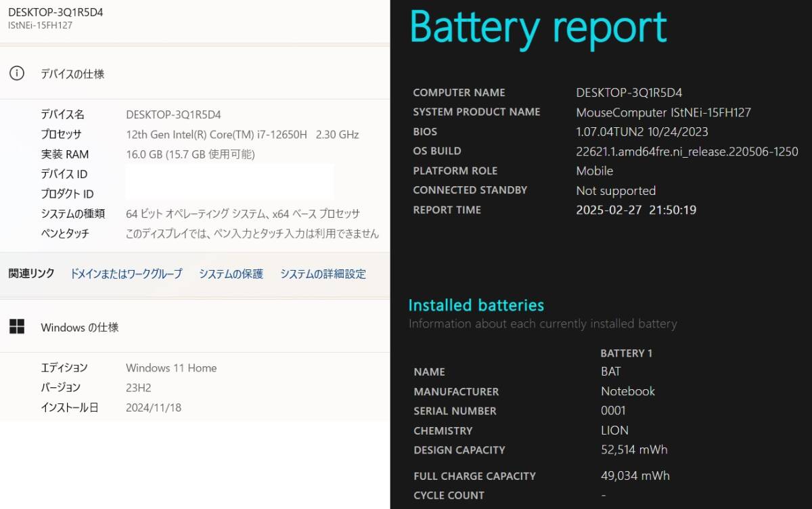
Task: Click the プロダクト ID label
Action: [x=67, y=194]
